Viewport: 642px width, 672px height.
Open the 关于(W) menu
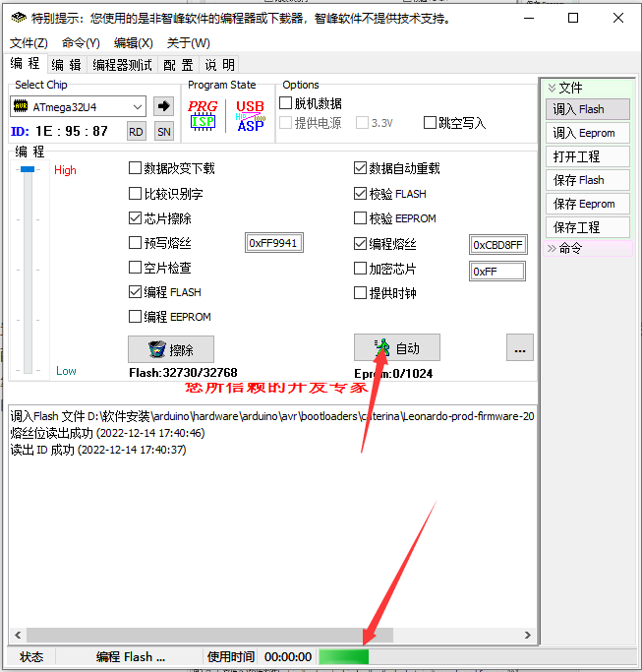[x=188, y=43]
